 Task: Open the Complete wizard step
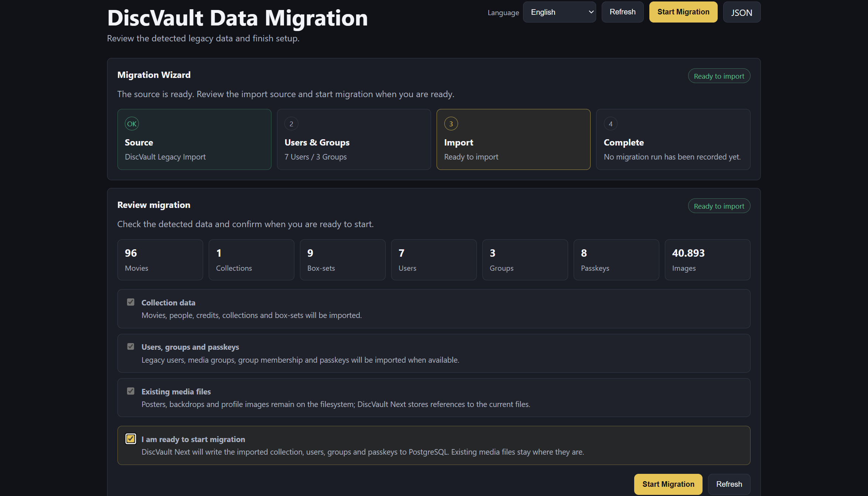[x=673, y=139]
